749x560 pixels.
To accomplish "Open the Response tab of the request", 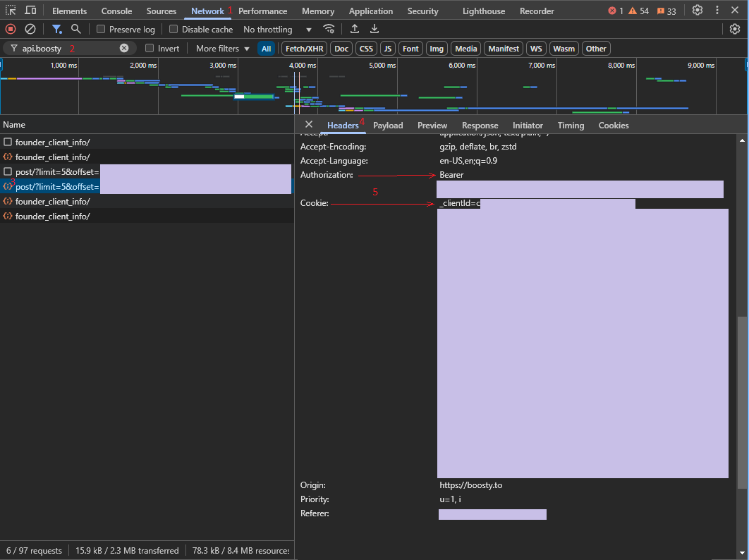I will coord(480,125).
